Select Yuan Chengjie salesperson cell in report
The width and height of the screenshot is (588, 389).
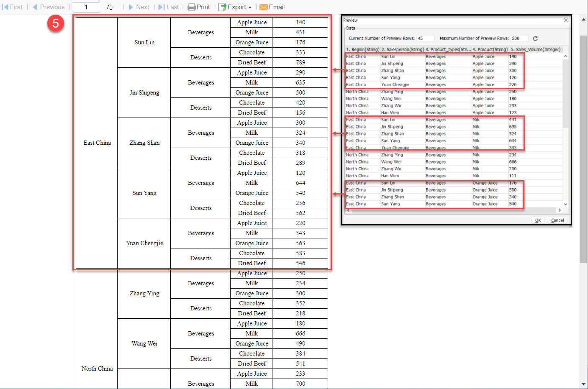point(144,243)
